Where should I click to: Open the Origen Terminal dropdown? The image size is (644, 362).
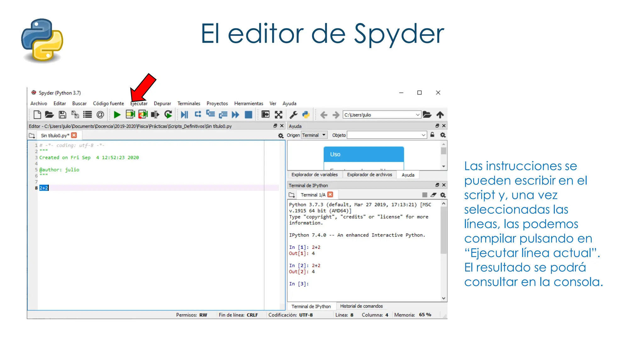click(314, 135)
